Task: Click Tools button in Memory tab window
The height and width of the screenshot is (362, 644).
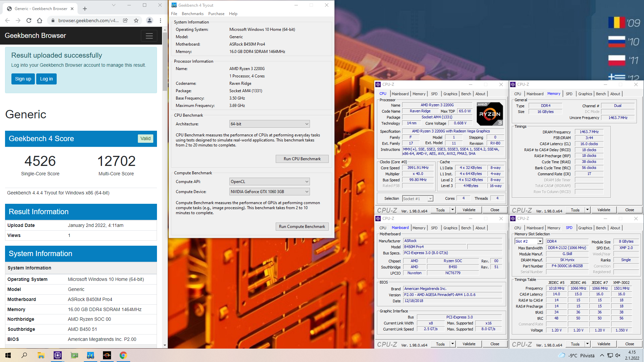Action: (x=575, y=210)
